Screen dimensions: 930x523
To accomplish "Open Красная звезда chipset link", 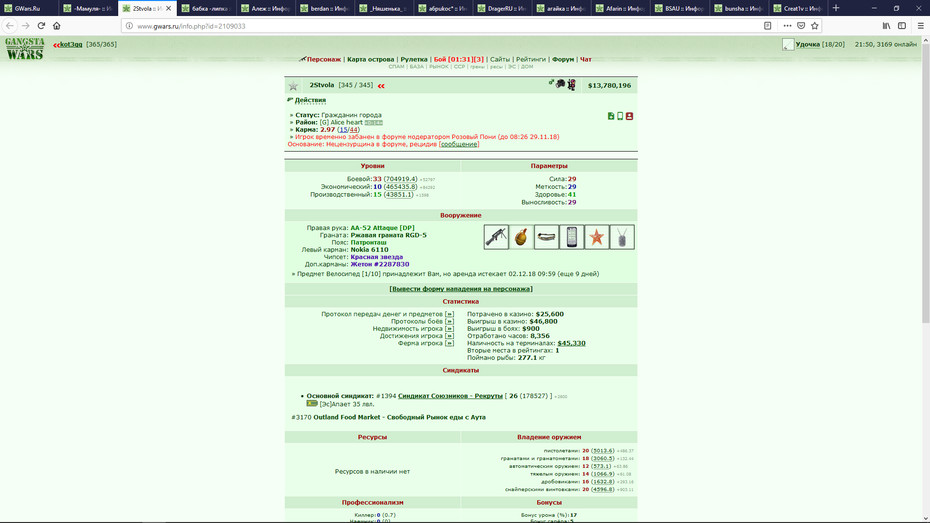I will (x=377, y=257).
